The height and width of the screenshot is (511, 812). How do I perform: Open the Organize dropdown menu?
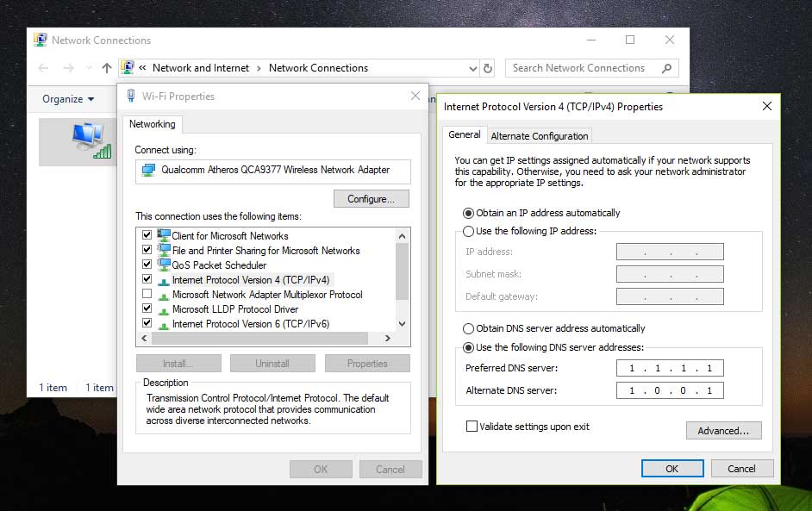click(68, 99)
